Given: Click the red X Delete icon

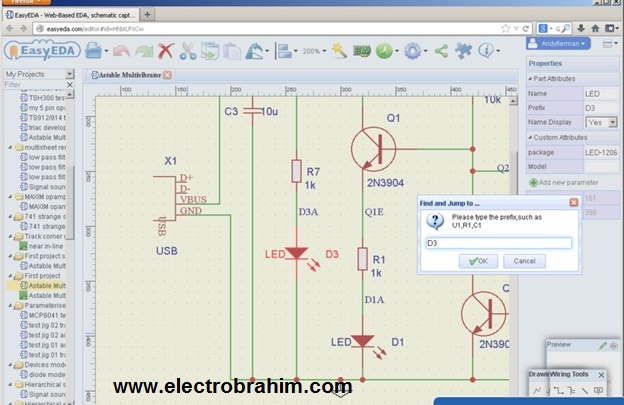Looking at the screenshot, I should pos(166,51).
